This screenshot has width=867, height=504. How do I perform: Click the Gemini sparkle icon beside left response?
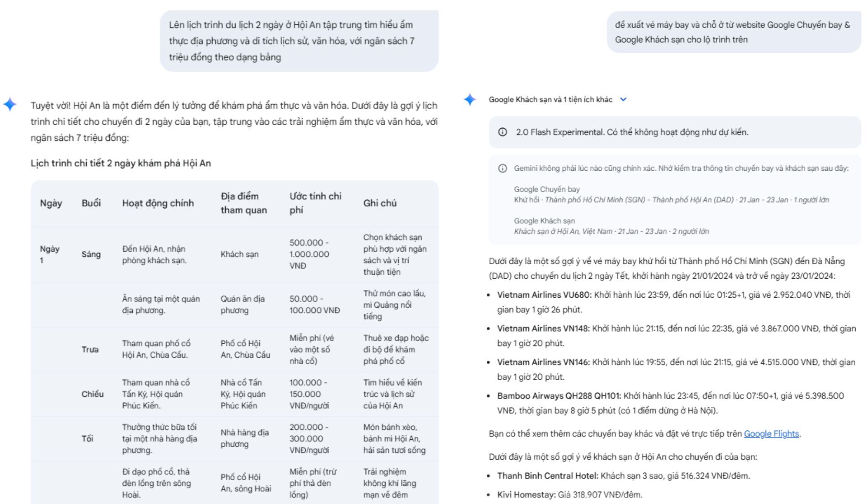(x=10, y=104)
